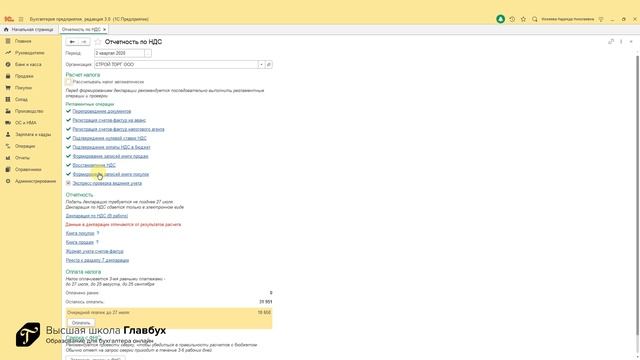Viewport: 640px width, 360px height.
Task: Toggle the Экспресс-проверка status box
Action: pos(68,183)
